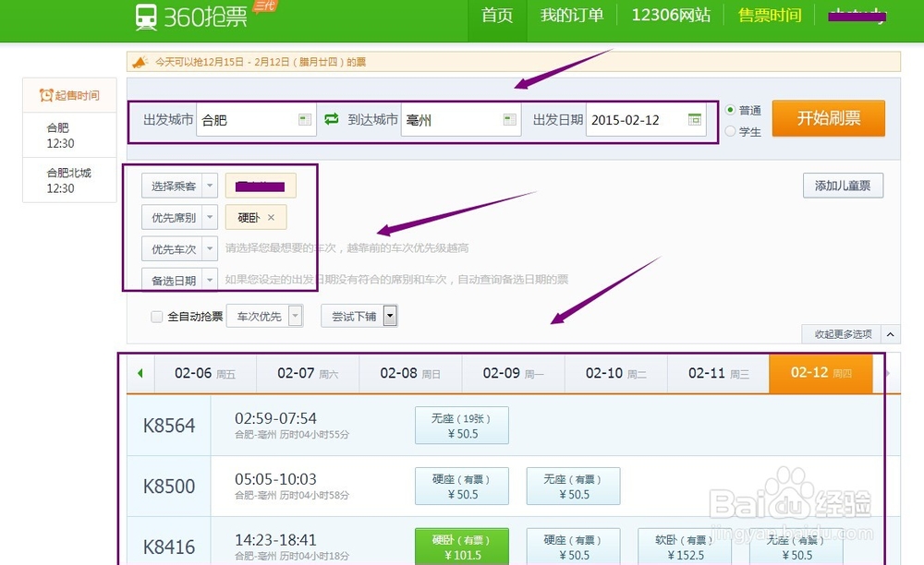Click the 添加儿童票 button

point(842,186)
